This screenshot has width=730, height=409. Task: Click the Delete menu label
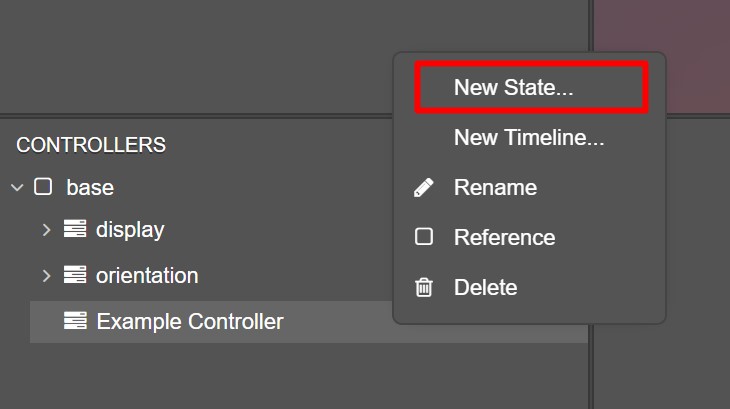486,287
